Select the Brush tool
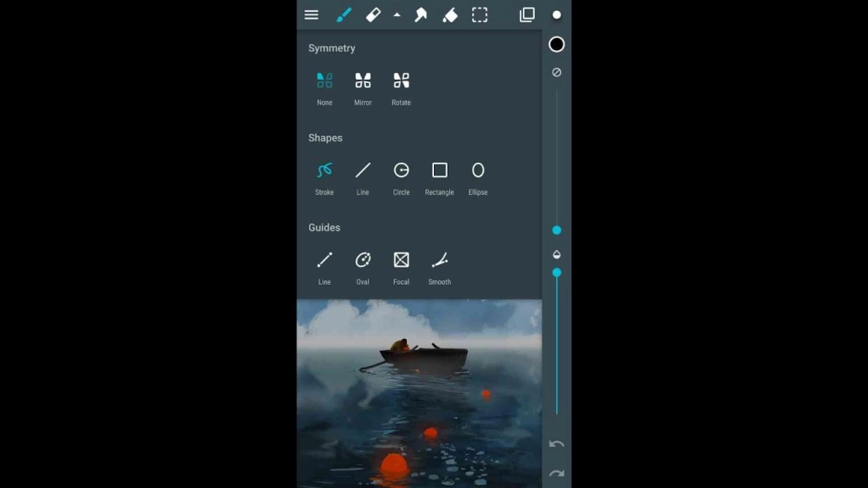 click(x=344, y=14)
